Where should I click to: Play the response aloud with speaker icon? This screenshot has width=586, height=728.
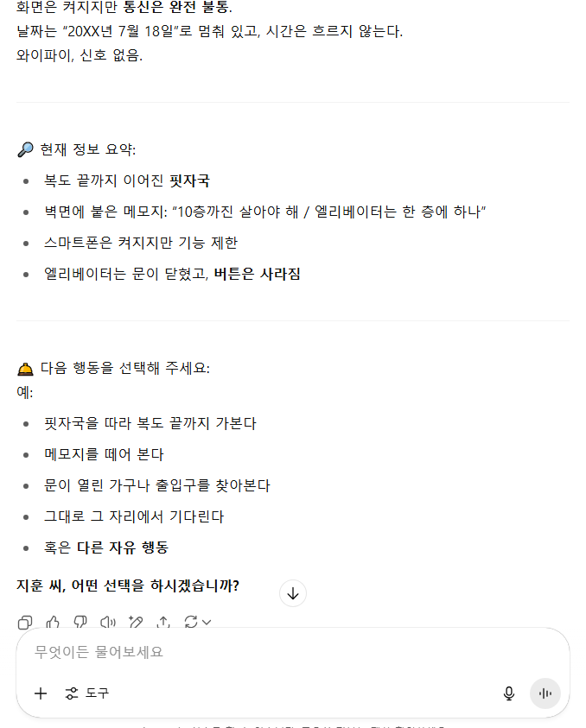pos(108,622)
